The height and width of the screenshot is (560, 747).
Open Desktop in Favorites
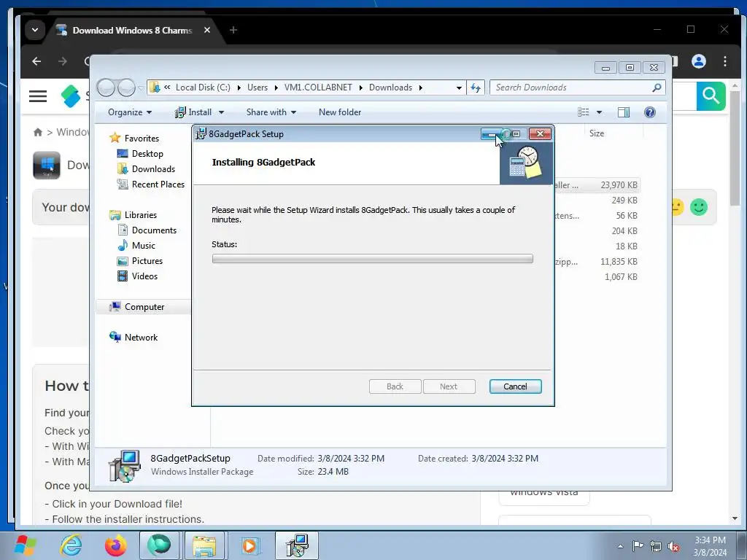click(x=147, y=153)
